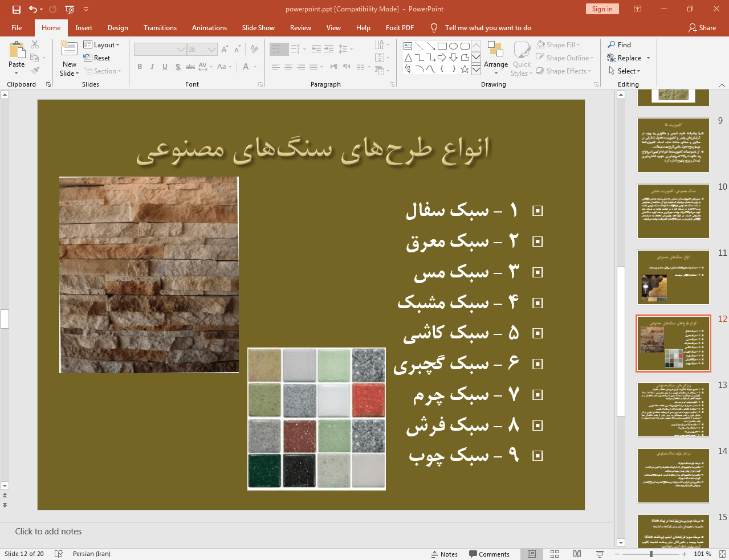Screen dimensions: 729x560
Task: Click the Find magnifier button
Action: (619, 45)
